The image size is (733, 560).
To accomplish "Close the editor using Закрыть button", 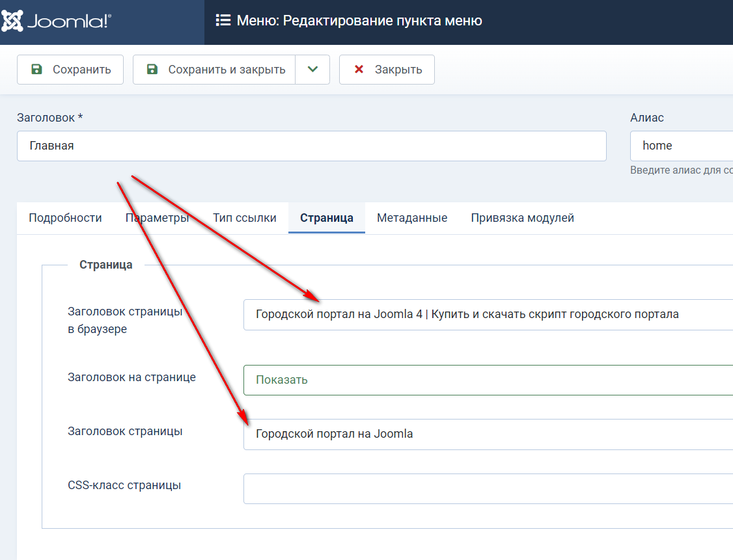I will point(387,70).
